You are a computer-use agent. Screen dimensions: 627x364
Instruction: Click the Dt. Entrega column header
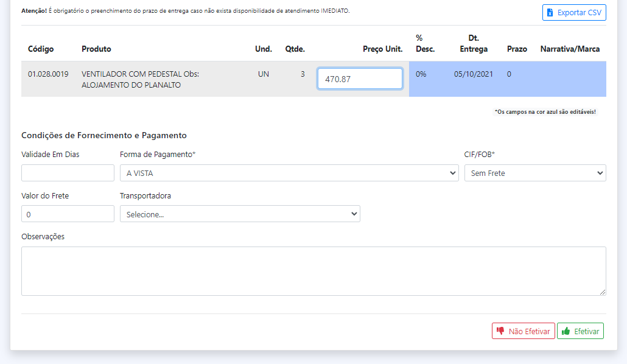[x=474, y=43]
